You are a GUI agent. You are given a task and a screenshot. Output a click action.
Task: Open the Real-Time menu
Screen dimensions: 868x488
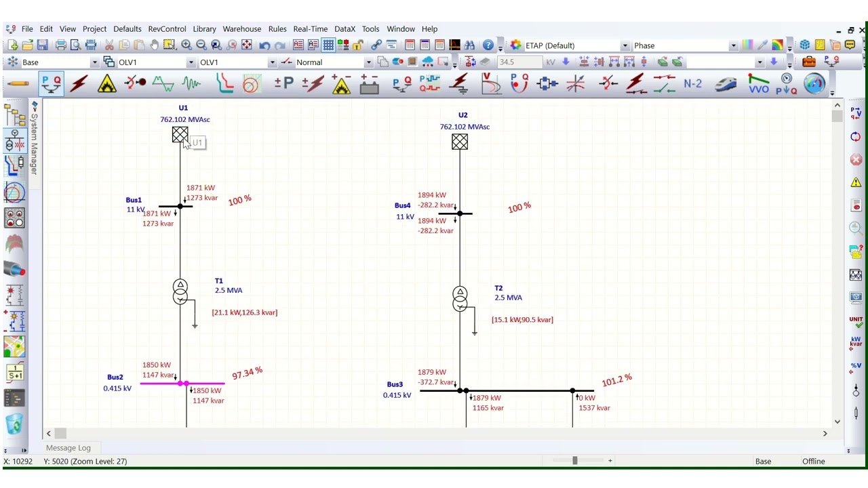(311, 29)
